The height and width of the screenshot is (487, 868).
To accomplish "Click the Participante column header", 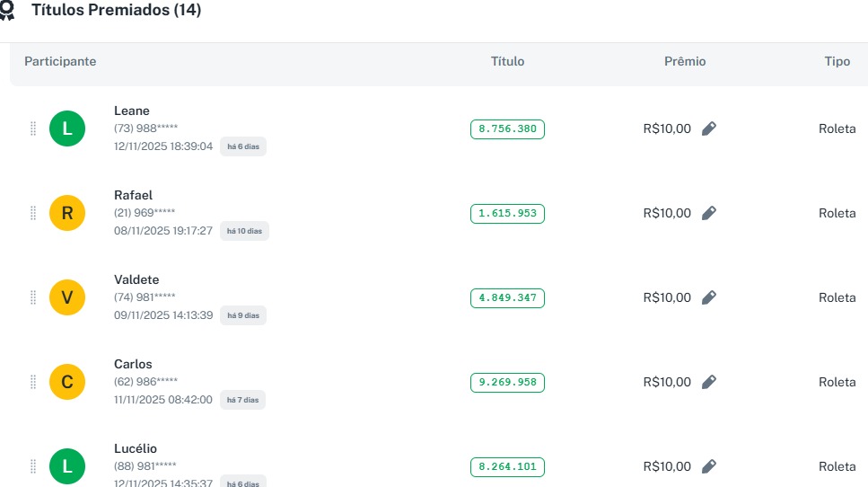I will point(60,62).
